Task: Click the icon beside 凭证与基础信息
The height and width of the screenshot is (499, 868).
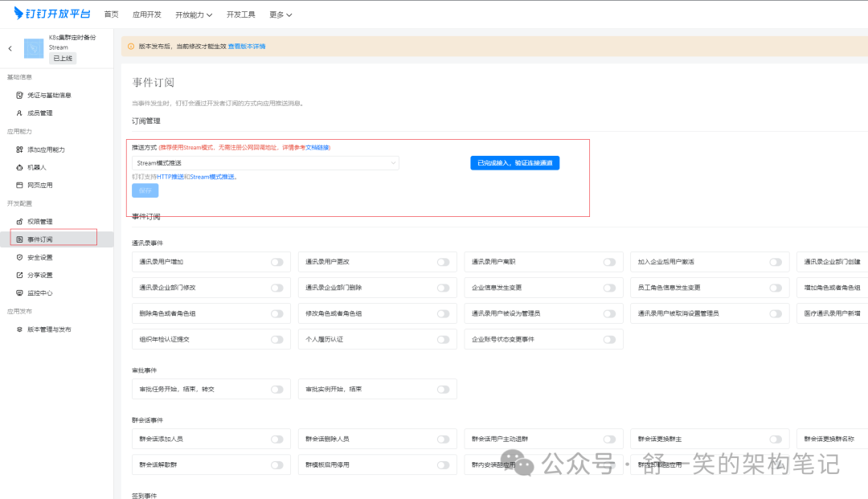Action: point(19,95)
